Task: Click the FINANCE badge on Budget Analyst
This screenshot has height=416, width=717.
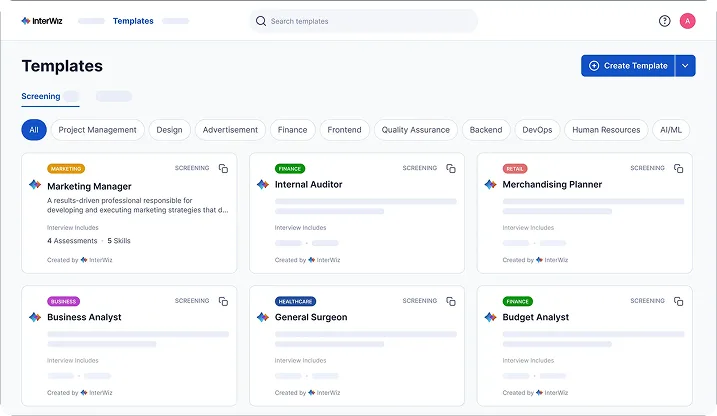Action: [x=518, y=301]
